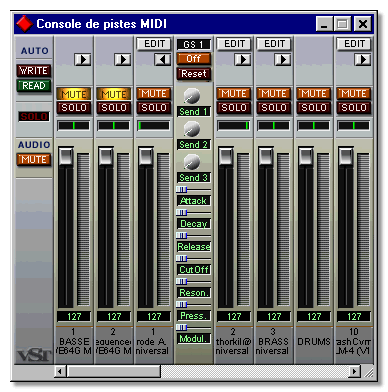Toggle the GS 1 Off button
The height and width of the screenshot is (392, 388).
click(194, 59)
